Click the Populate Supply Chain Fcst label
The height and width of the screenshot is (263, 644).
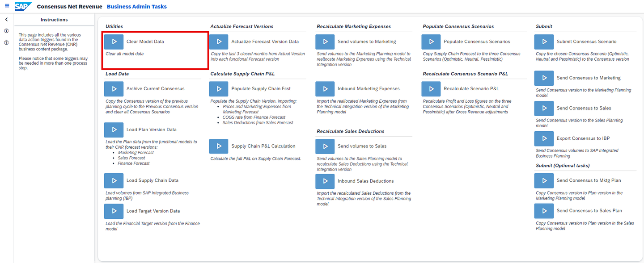[x=261, y=89]
